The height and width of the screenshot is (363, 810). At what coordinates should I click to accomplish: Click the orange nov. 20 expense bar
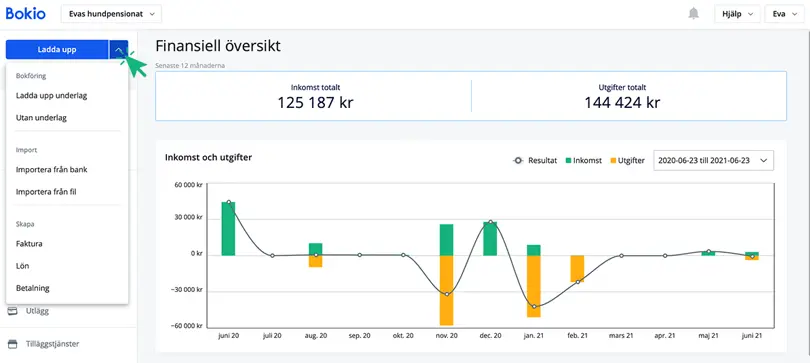coord(446,290)
